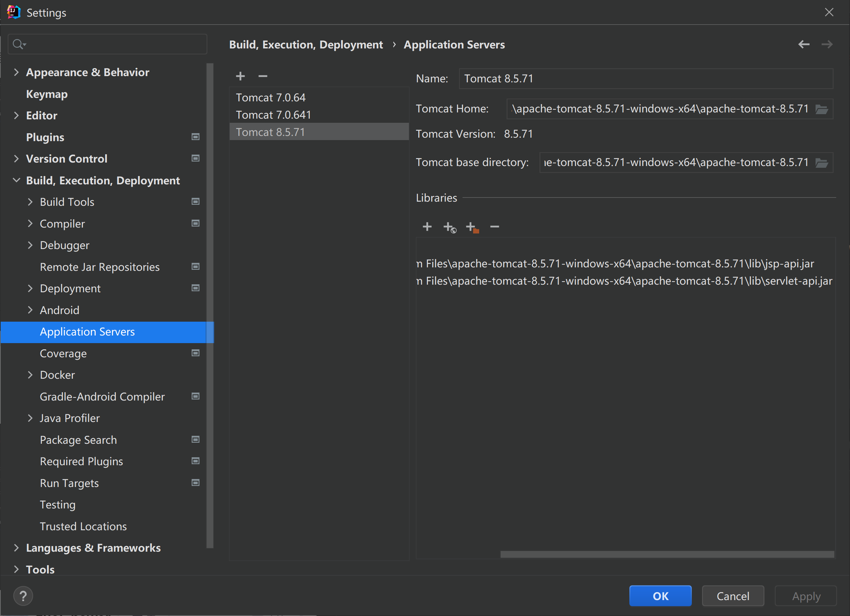Edit the server Name field
Screen dimensions: 850x616
point(646,78)
